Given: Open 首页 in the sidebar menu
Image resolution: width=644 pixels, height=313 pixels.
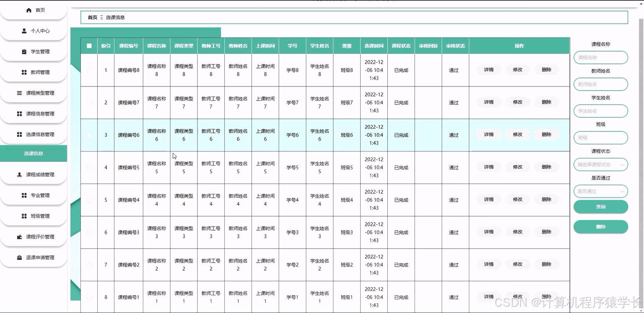Looking at the screenshot, I should point(34,10).
